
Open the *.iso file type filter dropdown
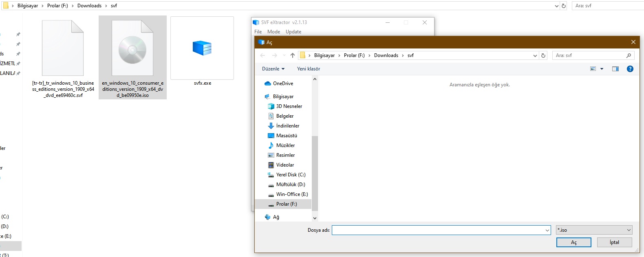pos(594,230)
